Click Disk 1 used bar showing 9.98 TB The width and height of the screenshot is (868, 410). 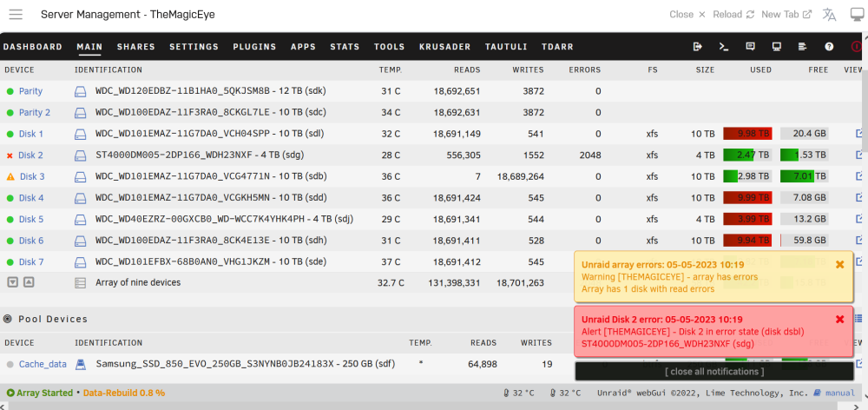(747, 134)
